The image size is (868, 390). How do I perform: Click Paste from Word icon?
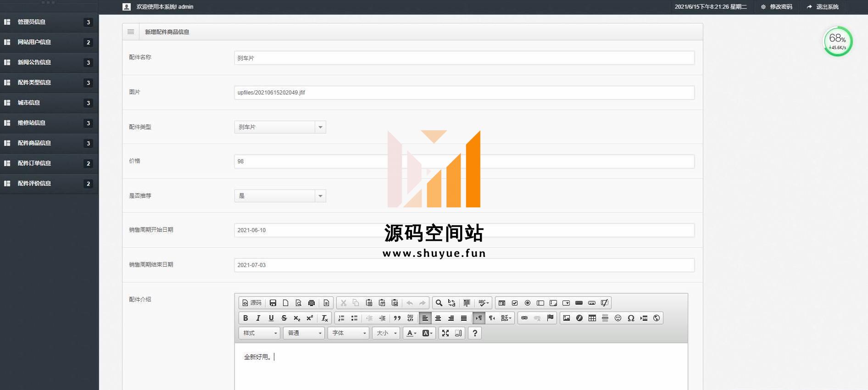tap(395, 303)
